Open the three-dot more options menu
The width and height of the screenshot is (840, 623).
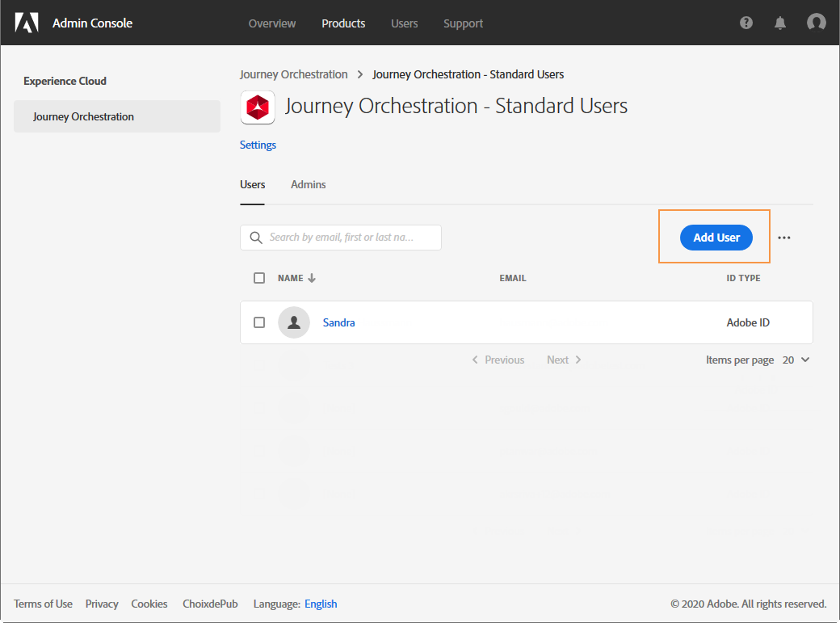click(x=784, y=238)
